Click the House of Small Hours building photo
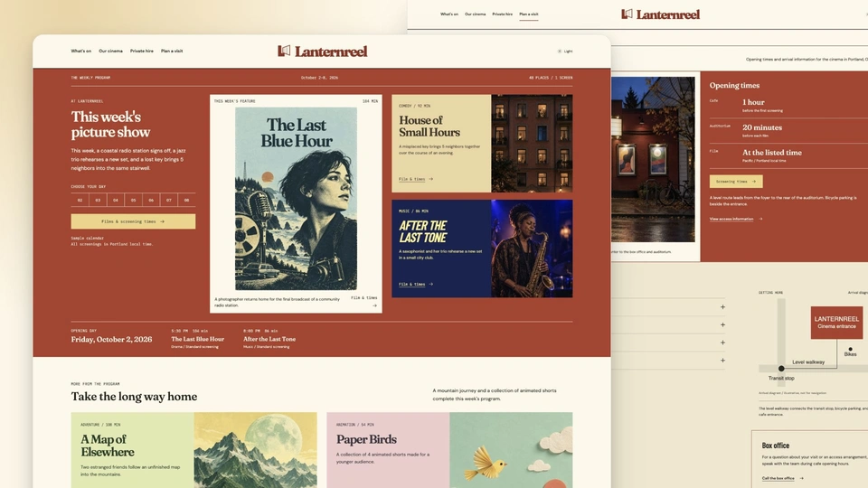The width and height of the screenshot is (868, 488). [x=532, y=144]
